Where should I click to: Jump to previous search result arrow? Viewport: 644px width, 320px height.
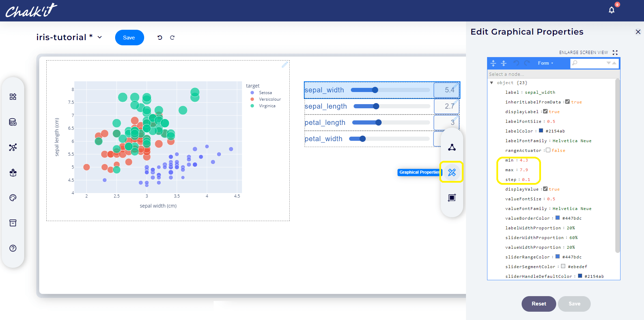[x=614, y=63]
